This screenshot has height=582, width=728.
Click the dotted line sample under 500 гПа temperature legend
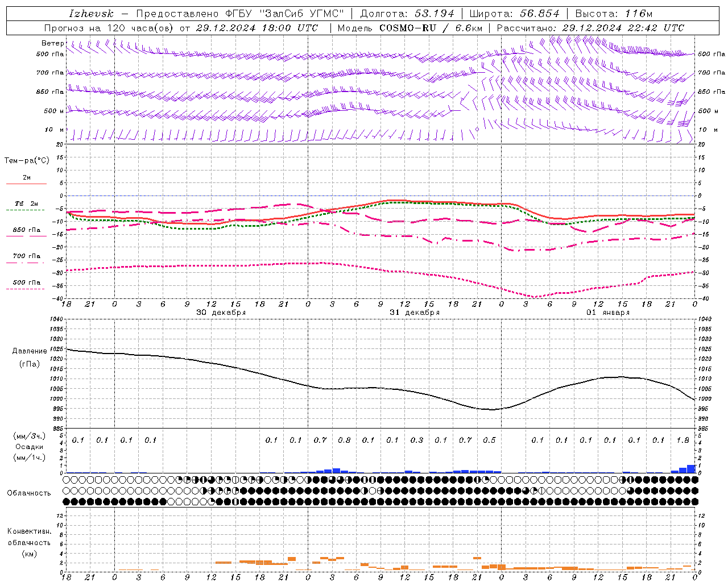click(x=27, y=289)
